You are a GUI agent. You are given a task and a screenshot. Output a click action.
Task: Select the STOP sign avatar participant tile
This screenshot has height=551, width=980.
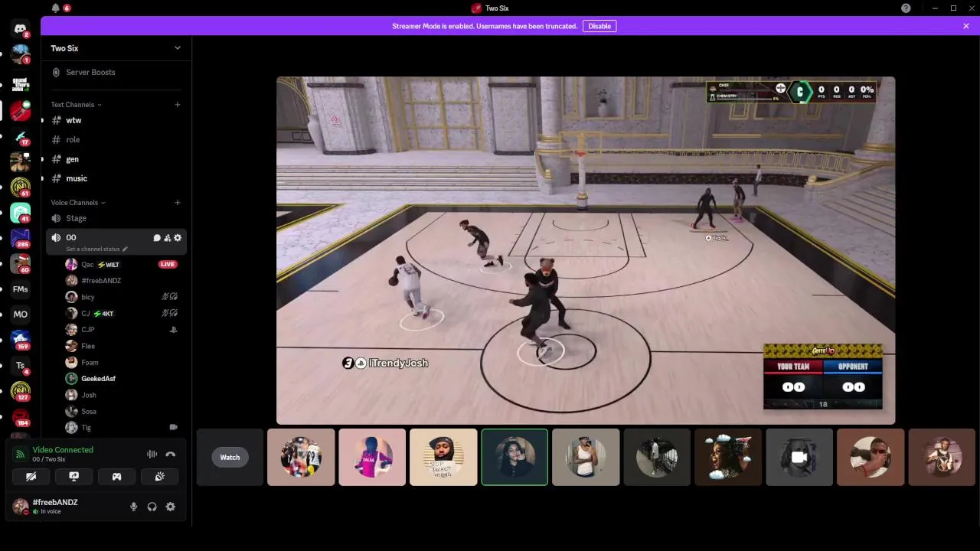pos(443,457)
